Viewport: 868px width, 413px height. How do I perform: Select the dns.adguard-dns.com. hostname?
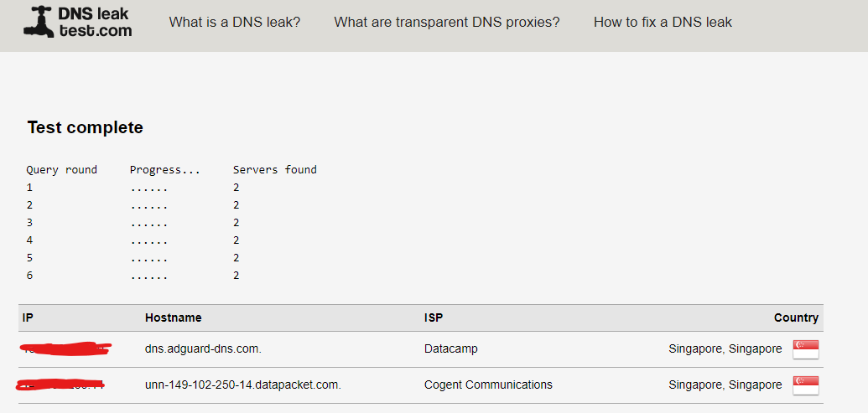tap(203, 348)
